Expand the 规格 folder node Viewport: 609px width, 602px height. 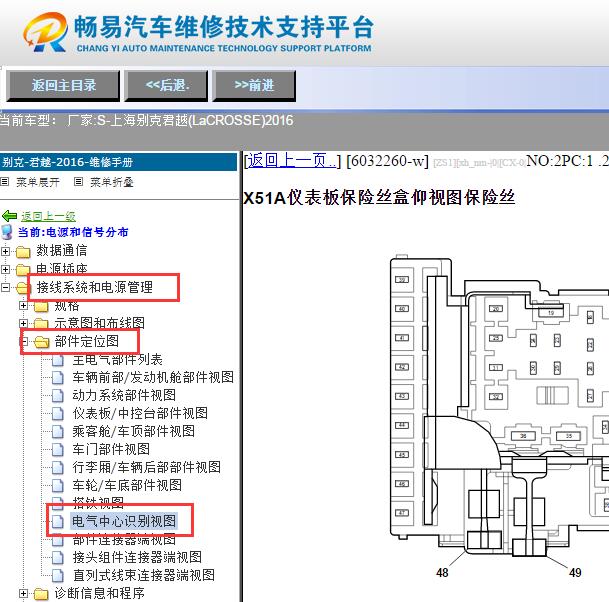(23, 306)
